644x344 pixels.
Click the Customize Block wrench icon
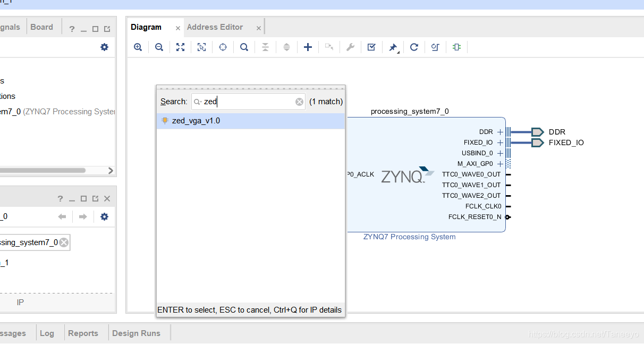tap(350, 47)
